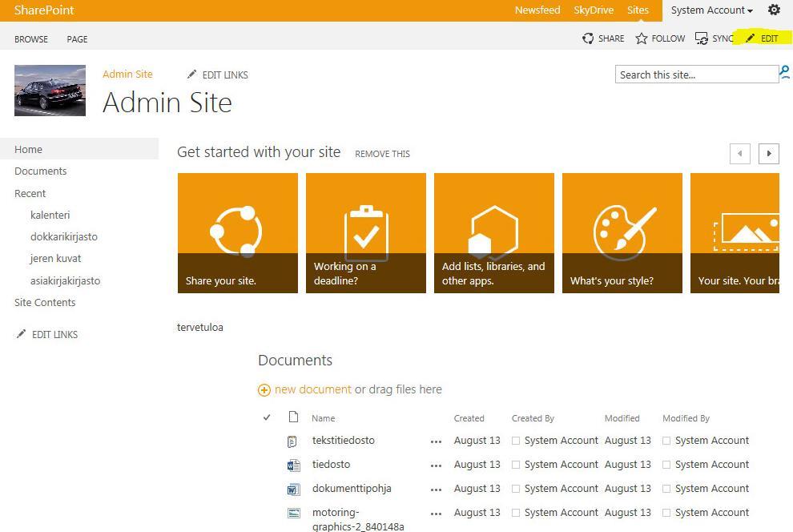Click the Admin Site car logo image

pos(50,91)
